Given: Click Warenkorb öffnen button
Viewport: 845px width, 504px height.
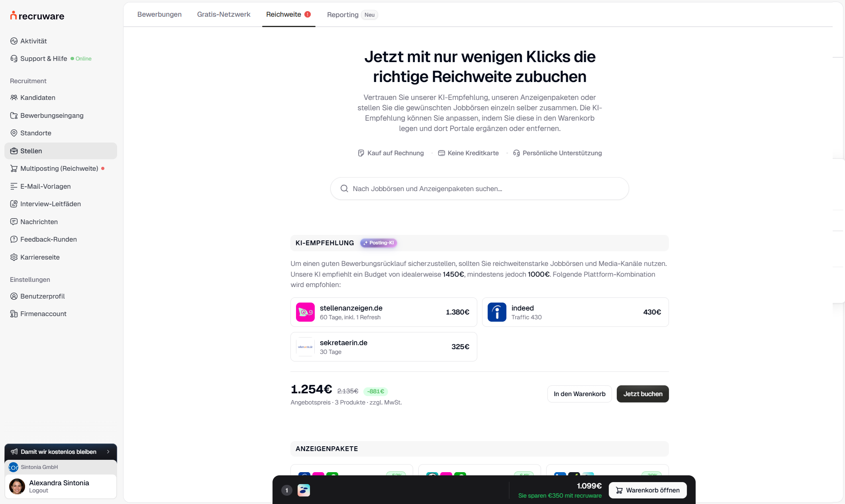Looking at the screenshot, I should click(x=647, y=490).
